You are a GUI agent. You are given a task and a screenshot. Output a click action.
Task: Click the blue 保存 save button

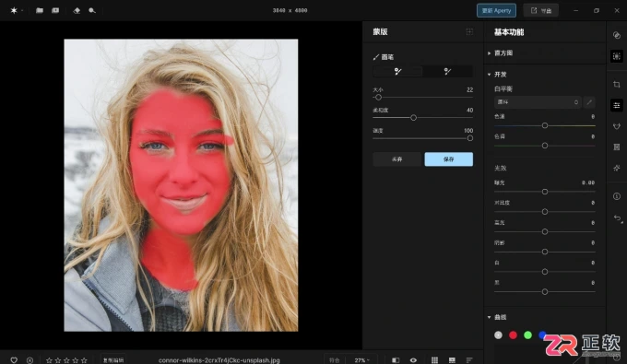coord(449,159)
